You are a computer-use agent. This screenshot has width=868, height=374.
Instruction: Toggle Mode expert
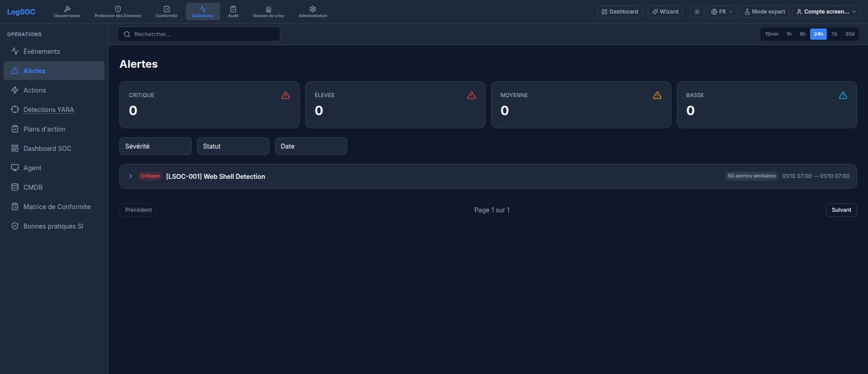tap(764, 12)
